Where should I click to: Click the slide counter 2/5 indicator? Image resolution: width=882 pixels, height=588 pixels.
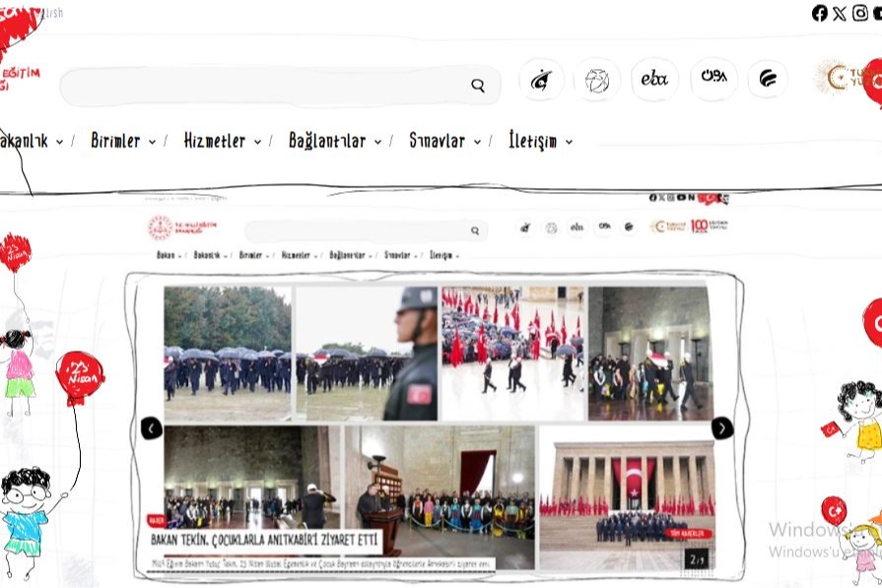(698, 559)
